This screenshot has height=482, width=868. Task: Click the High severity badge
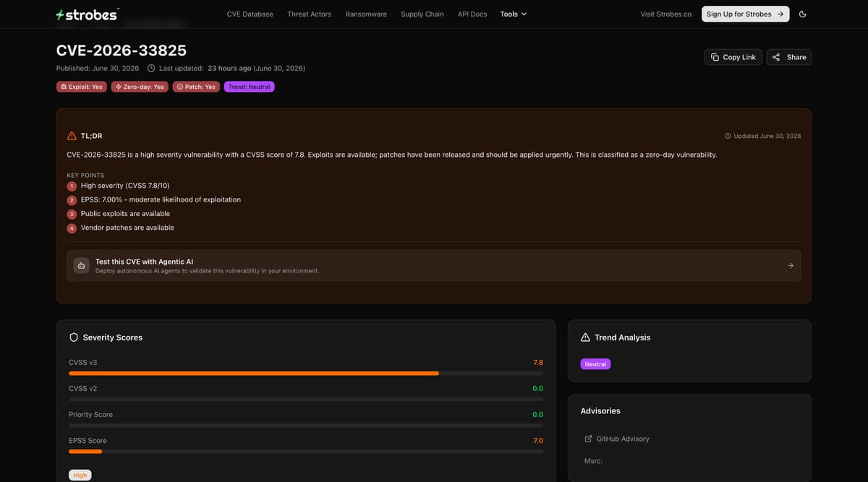[80, 475]
